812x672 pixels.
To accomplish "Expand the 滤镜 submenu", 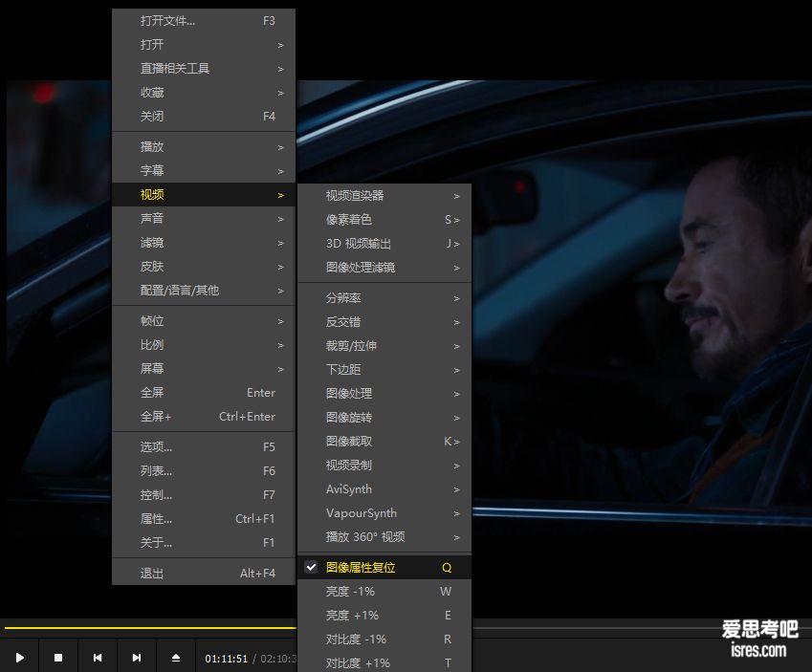I will [x=204, y=242].
